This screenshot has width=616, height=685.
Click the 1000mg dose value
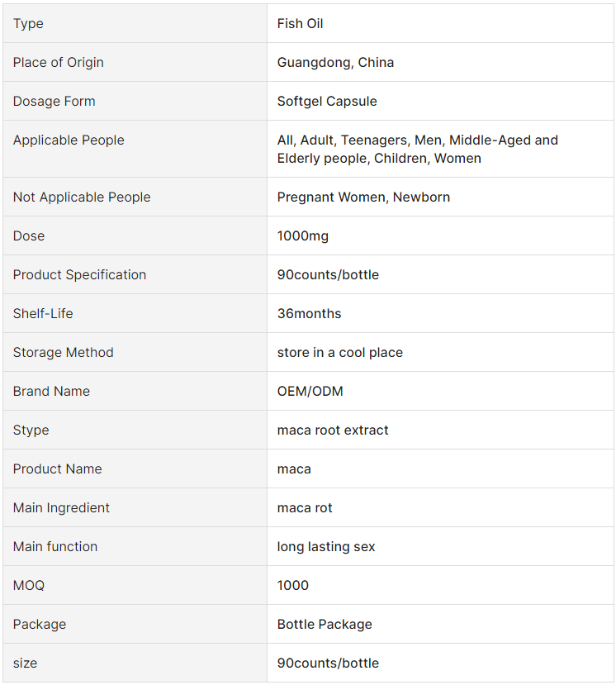pyautogui.click(x=302, y=235)
